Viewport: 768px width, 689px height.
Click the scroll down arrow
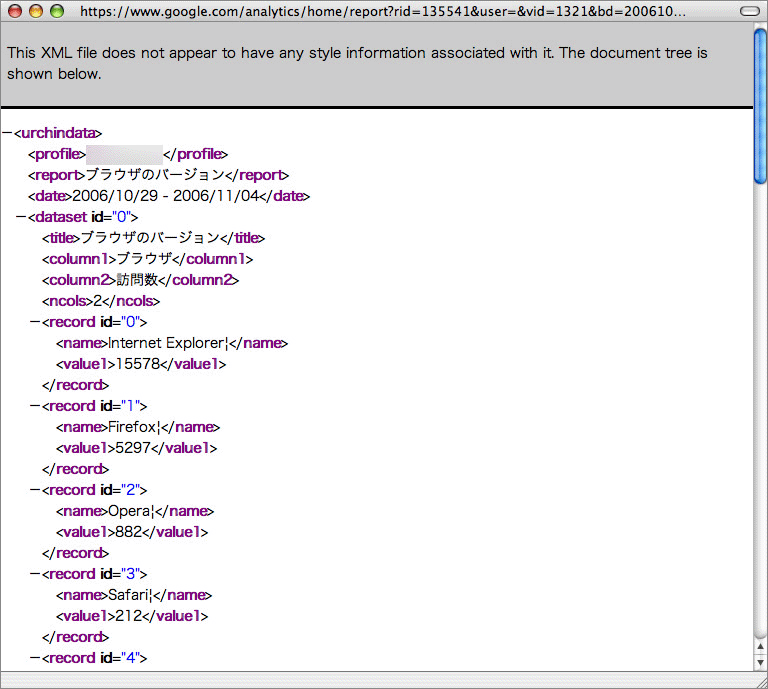click(760, 662)
